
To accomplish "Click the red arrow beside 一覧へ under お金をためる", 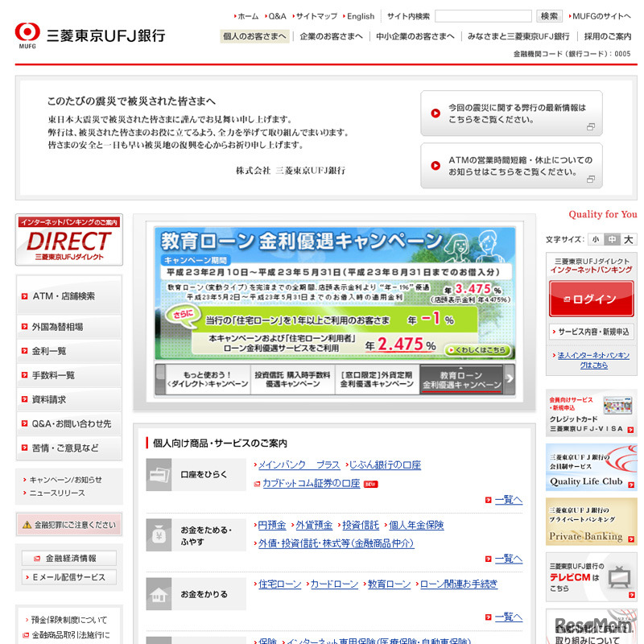I will pyautogui.click(x=489, y=559).
